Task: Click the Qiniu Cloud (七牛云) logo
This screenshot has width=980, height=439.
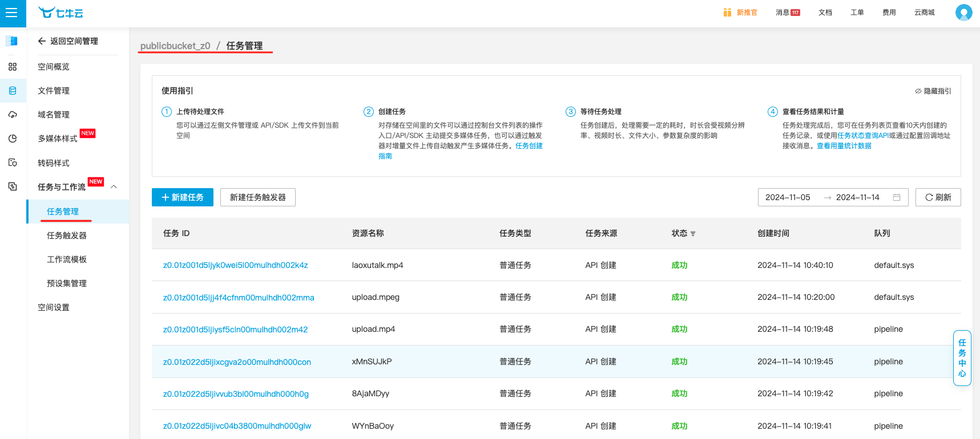Action: (x=61, y=13)
